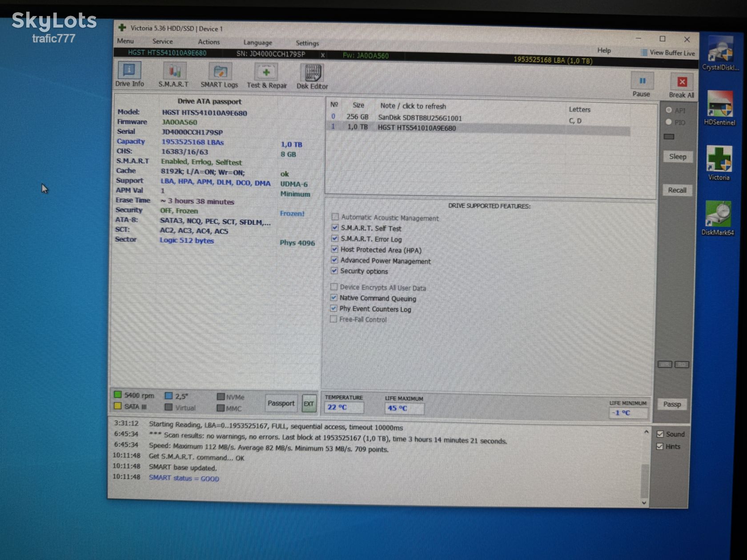Open the Actions menu

[x=209, y=42]
